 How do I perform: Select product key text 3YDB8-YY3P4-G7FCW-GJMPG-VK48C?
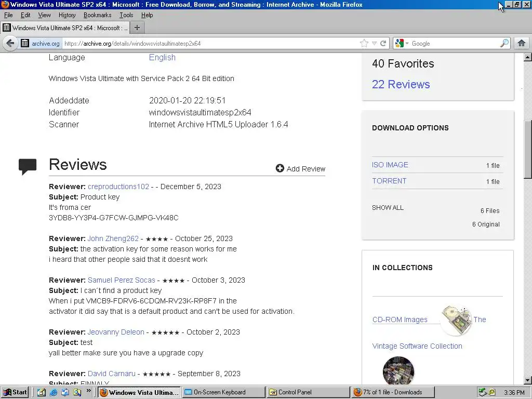pos(113,218)
